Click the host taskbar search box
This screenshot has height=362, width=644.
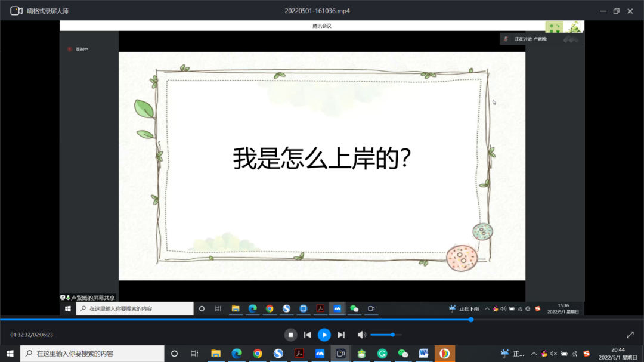tap(92, 354)
